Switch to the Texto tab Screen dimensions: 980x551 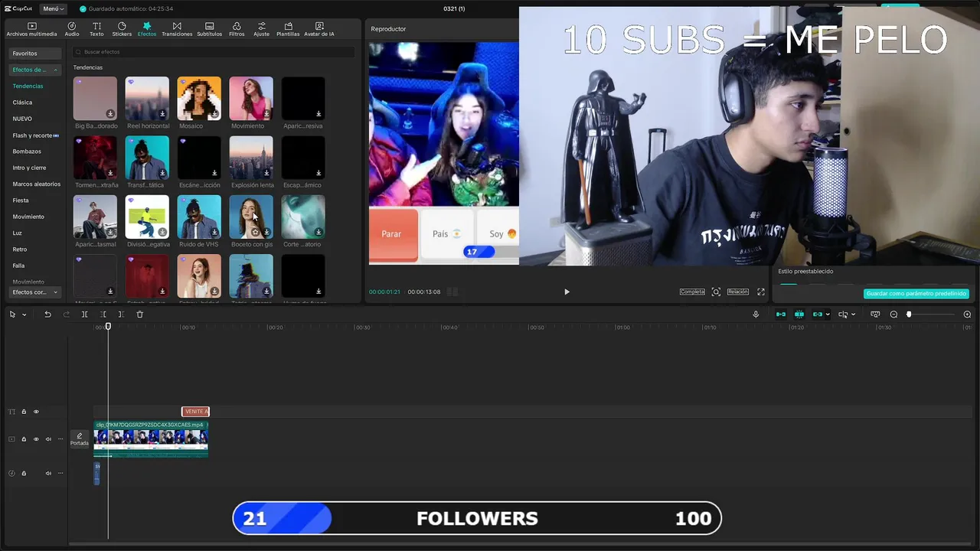(96, 29)
